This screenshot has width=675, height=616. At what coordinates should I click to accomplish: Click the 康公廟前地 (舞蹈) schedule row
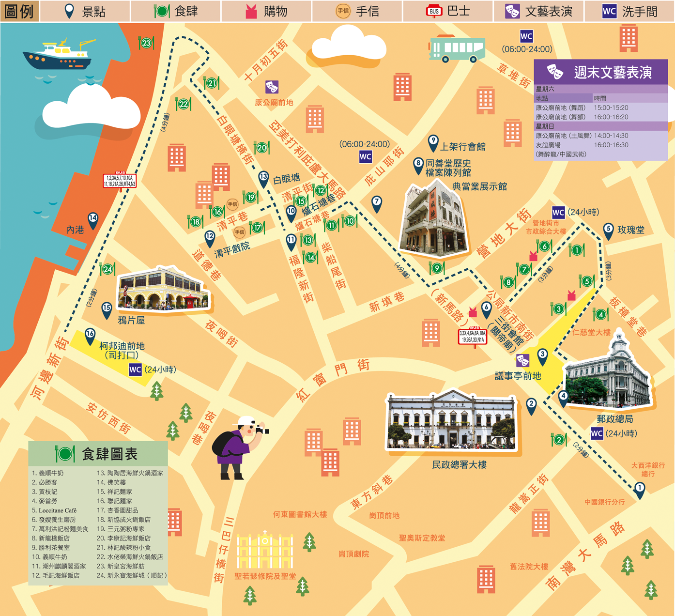(601, 108)
